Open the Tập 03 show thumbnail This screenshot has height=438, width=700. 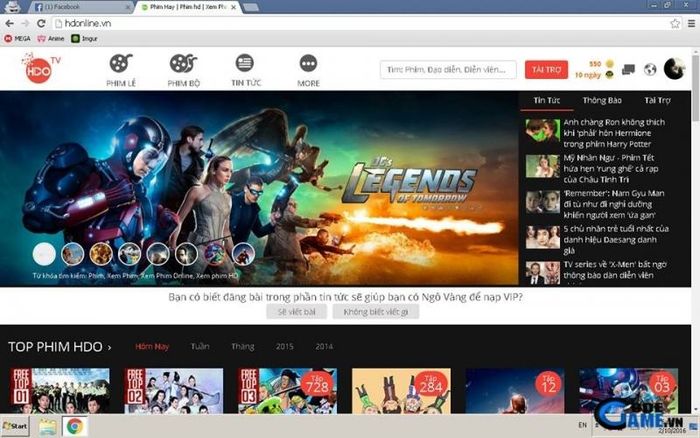pos(629,391)
